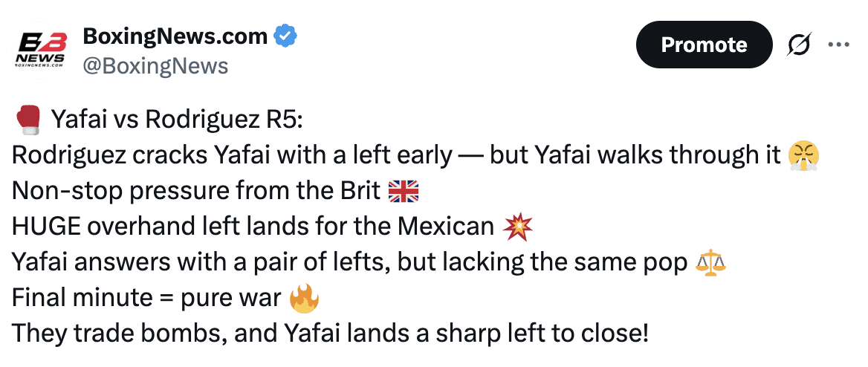
Task: Click the red boxing glove emoji
Action: tap(28, 120)
